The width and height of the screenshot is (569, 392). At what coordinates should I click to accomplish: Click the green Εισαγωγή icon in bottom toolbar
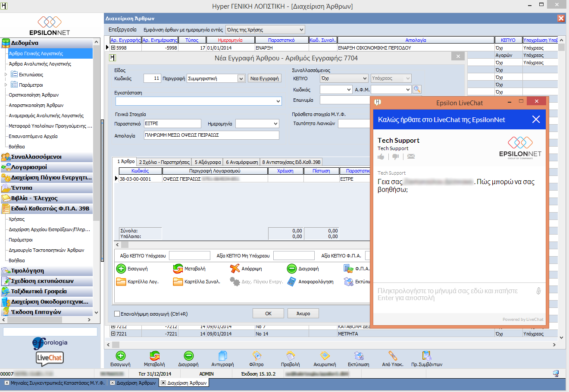tap(121, 356)
